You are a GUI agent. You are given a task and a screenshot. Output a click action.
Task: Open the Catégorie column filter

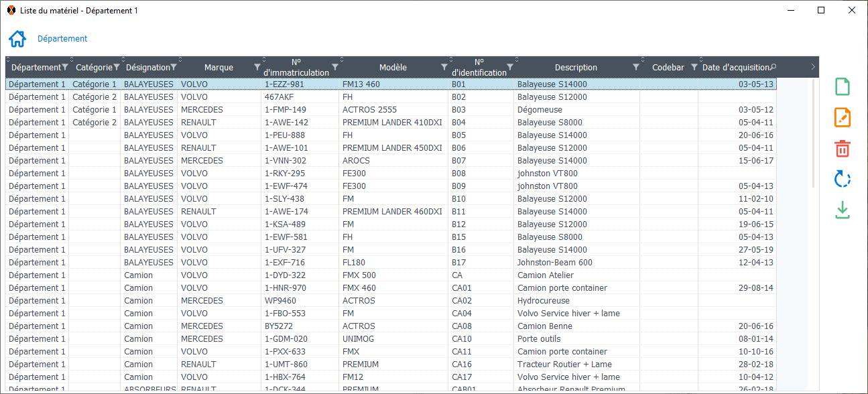tap(117, 67)
